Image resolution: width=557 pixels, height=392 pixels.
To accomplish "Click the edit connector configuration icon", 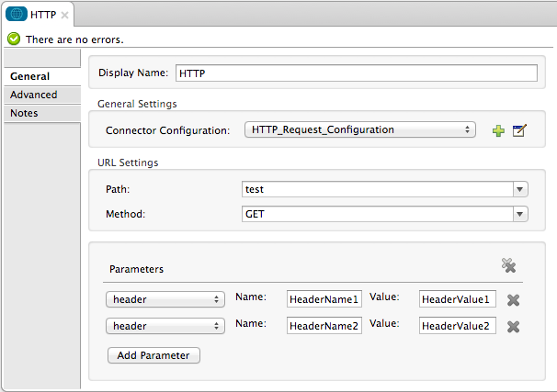I will coord(519,130).
